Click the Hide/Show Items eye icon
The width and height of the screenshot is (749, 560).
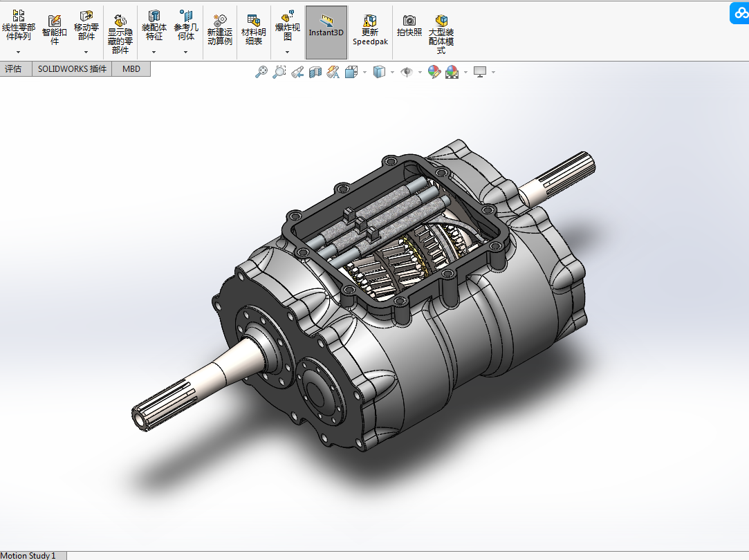(x=407, y=72)
